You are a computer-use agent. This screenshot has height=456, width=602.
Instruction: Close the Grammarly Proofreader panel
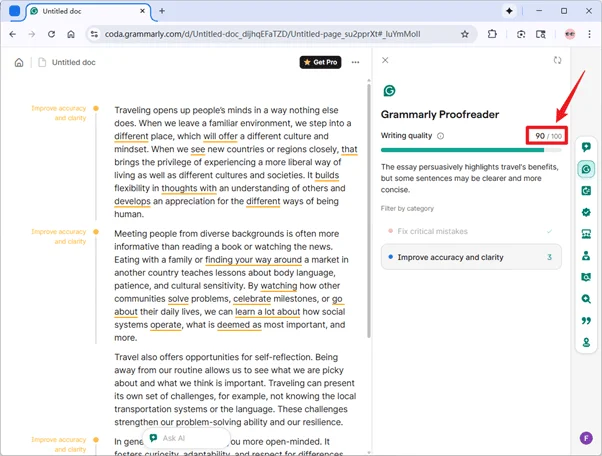pyautogui.click(x=385, y=60)
